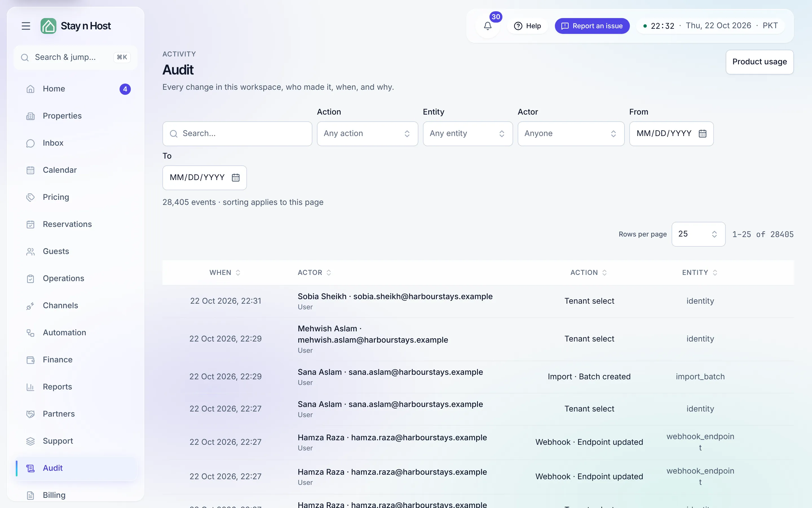The image size is (812, 508).
Task: Open the calendar picker in To field
Action: click(235, 178)
